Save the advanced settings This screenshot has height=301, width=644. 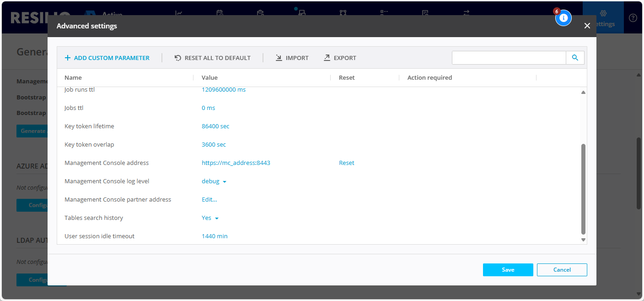508,270
